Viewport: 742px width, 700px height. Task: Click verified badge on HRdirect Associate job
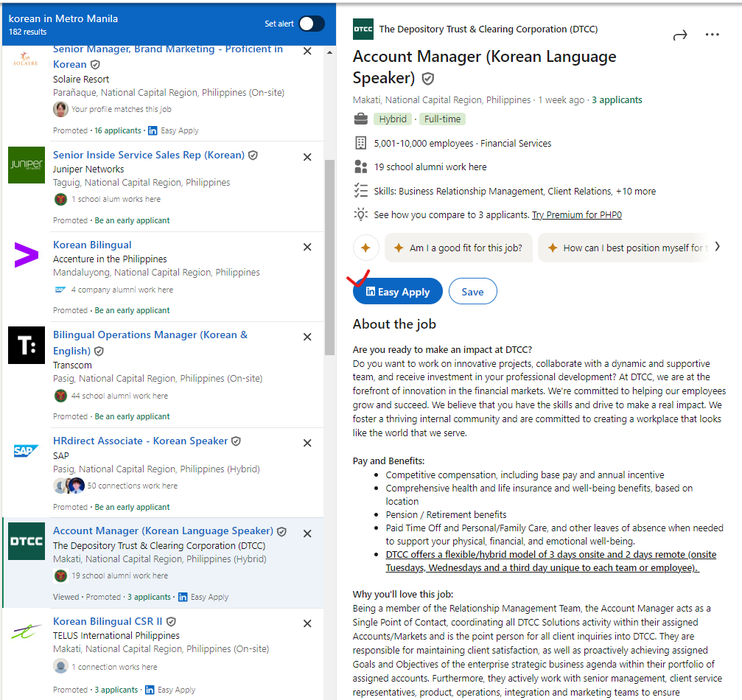pyautogui.click(x=236, y=441)
